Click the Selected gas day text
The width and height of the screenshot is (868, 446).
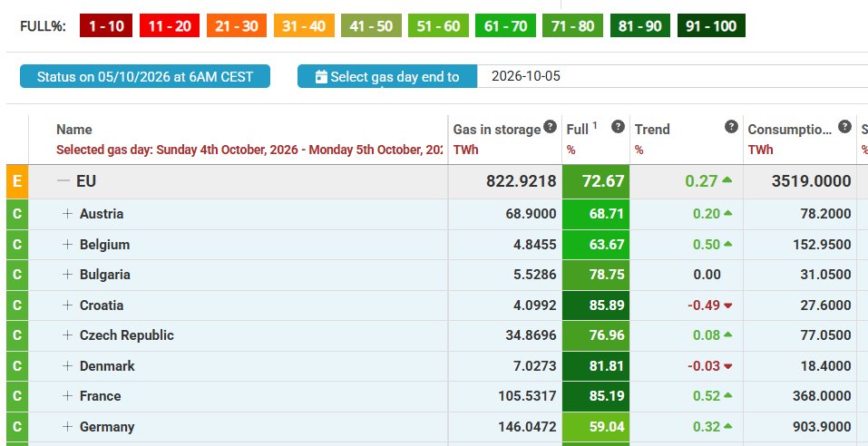[x=249, y=150]
